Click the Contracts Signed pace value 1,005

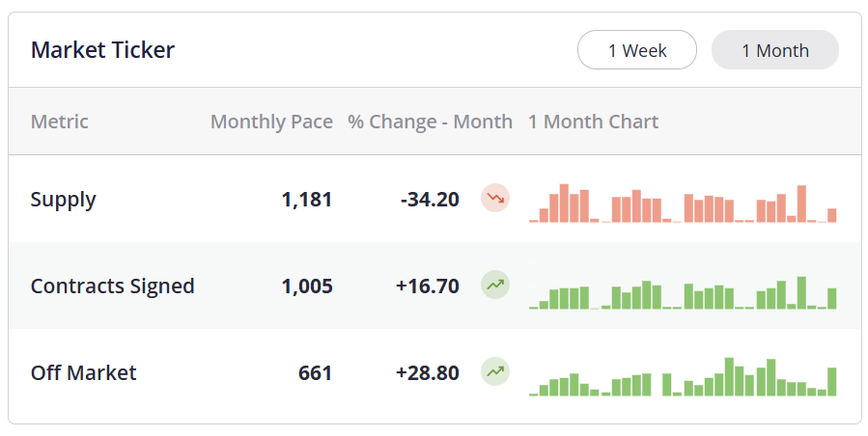coord(306,286)
